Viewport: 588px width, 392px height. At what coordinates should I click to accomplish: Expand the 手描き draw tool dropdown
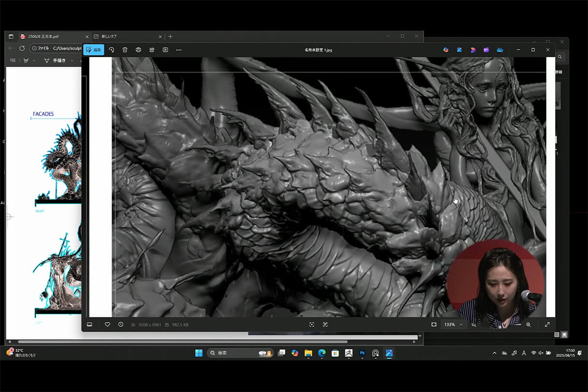(72, 60)
